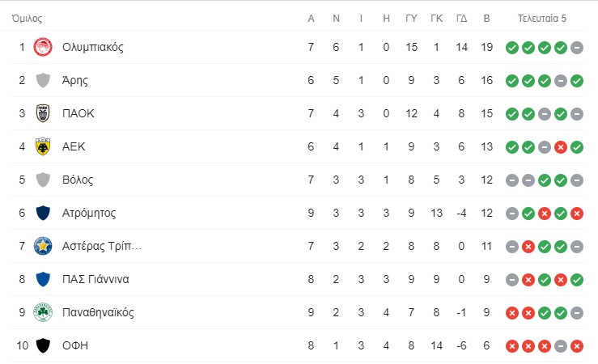Click the Ατρόμητος dark blue shield icon

[x=43, y=213]
